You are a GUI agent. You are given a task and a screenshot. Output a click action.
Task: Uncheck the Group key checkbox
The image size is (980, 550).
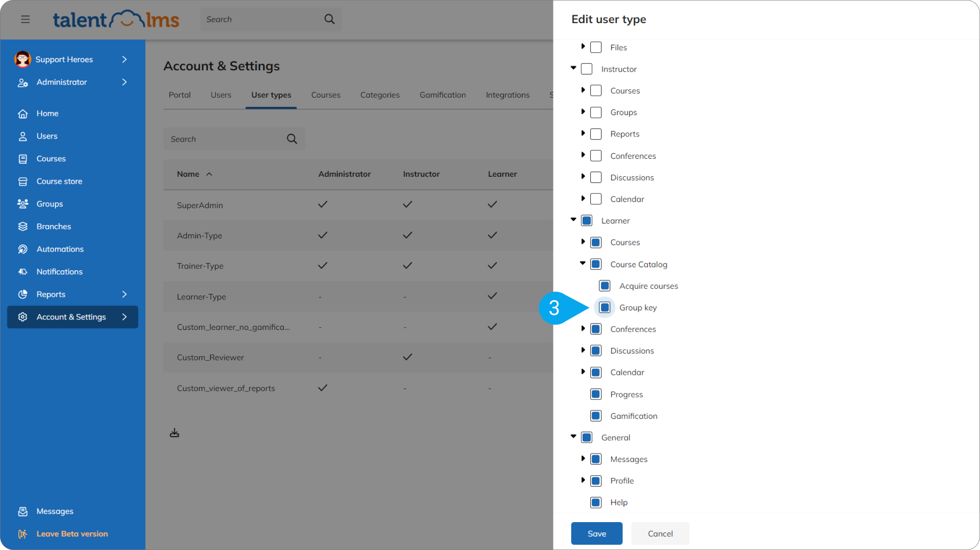point(605,308)
